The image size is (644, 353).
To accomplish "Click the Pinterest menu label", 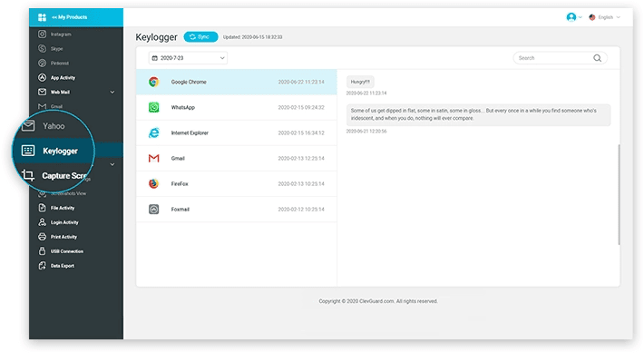I will [x=60, y=64].
